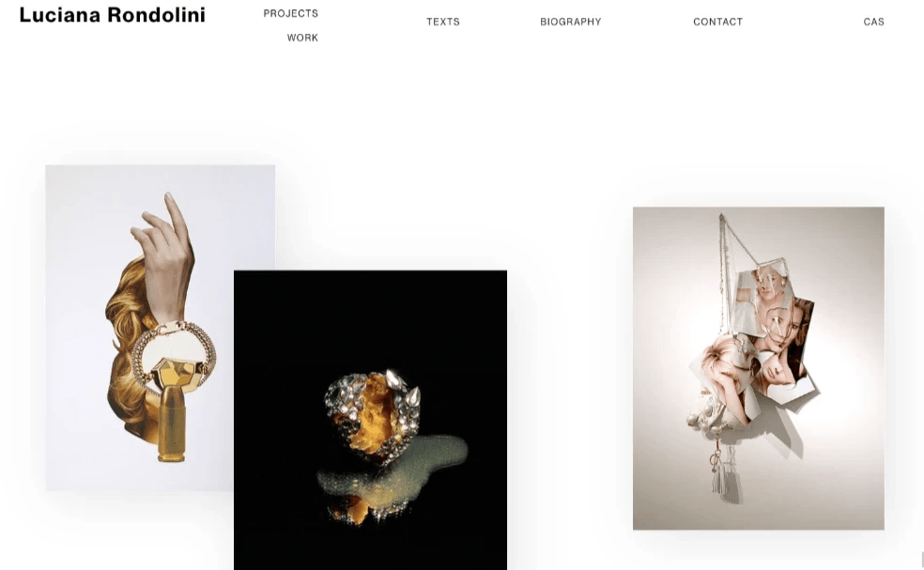
Task: Open the BIOGRAPHY page
Action: coord(570,22)
